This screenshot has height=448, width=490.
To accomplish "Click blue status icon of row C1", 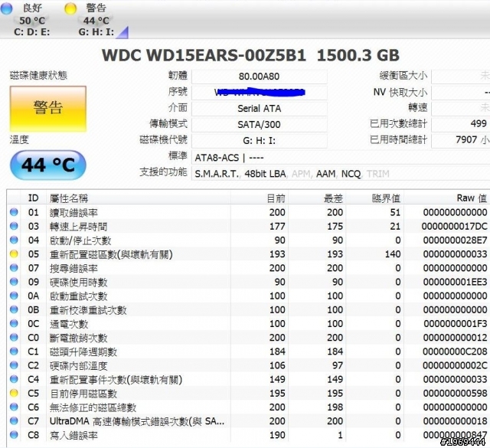I will [14, 352].
